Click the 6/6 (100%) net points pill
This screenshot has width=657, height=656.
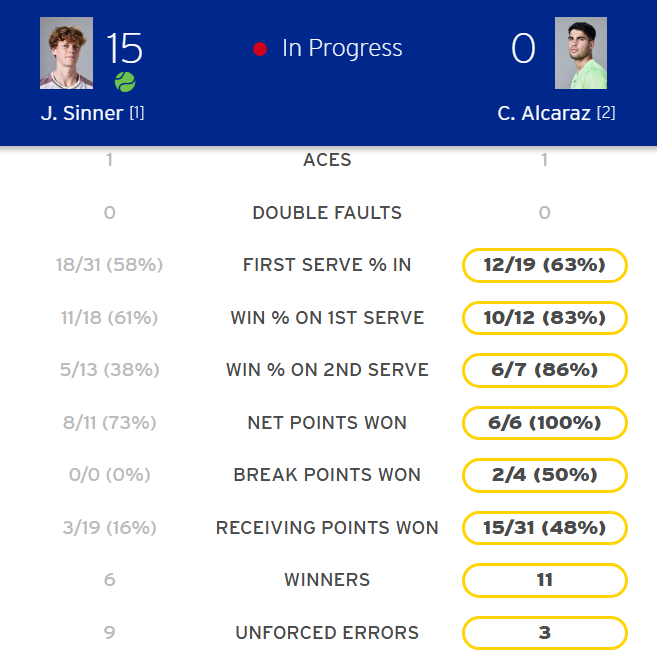click(x=545, y=423)
